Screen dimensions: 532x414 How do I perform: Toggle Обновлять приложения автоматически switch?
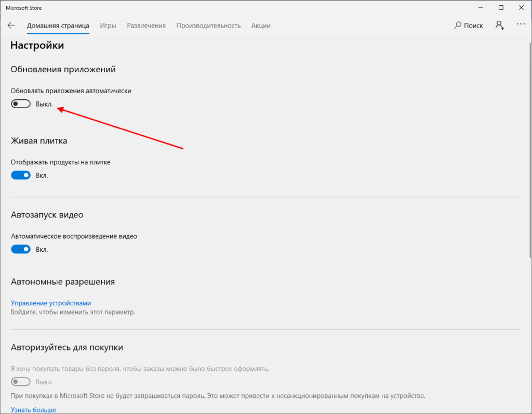click(21, 104)
